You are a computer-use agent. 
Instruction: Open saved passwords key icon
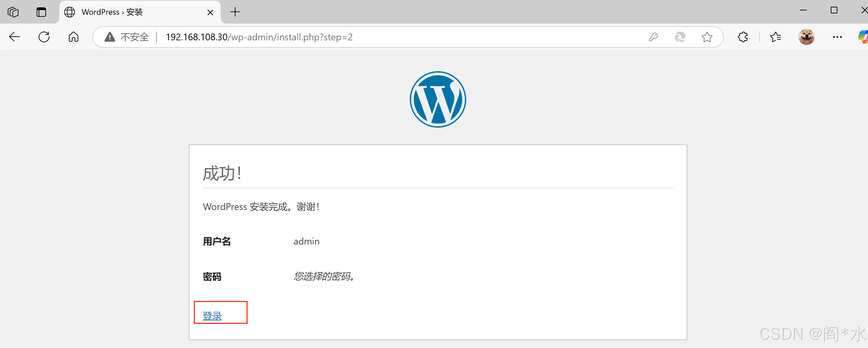point(653,37)
